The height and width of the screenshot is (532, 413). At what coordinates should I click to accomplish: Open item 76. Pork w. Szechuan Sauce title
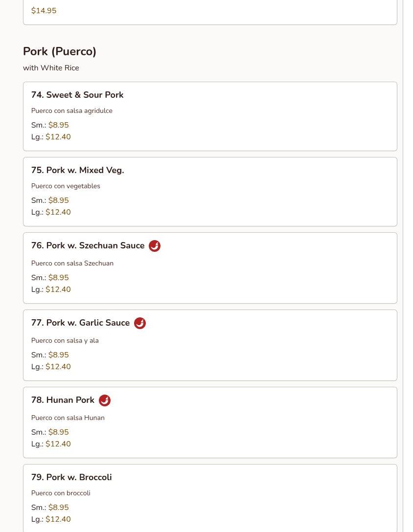click(88, 245)
